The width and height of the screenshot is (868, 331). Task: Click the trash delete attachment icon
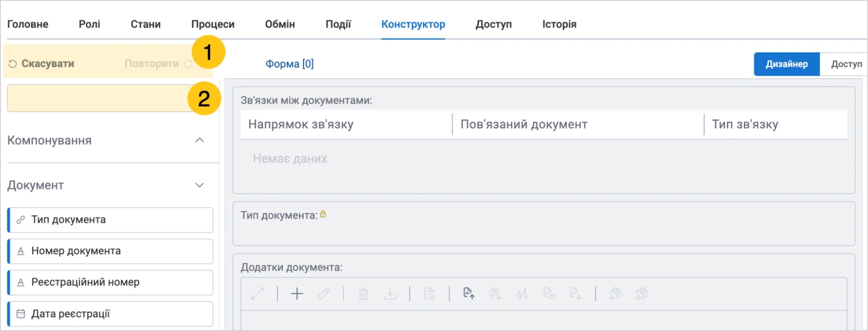[363, 293]
